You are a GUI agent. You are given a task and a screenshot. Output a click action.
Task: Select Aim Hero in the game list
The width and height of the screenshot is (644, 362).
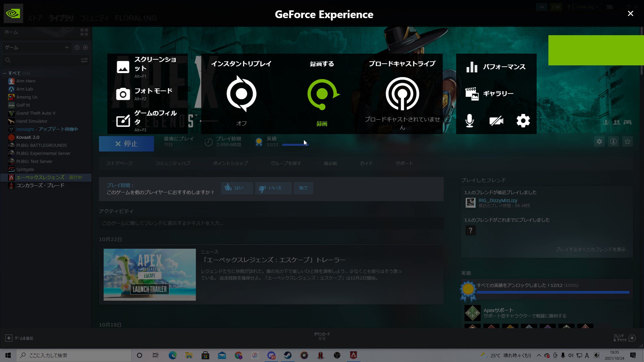point(26,81)
